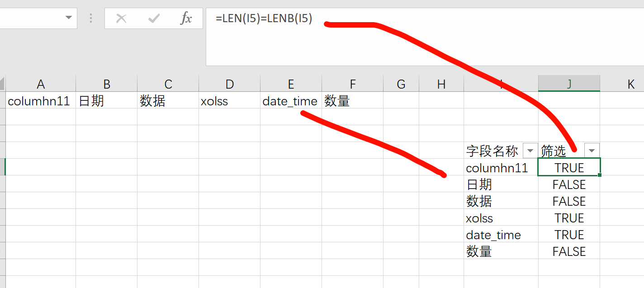Click the 数据 cell in column C
The image size is (644, 288).
[x=152, y=101]
